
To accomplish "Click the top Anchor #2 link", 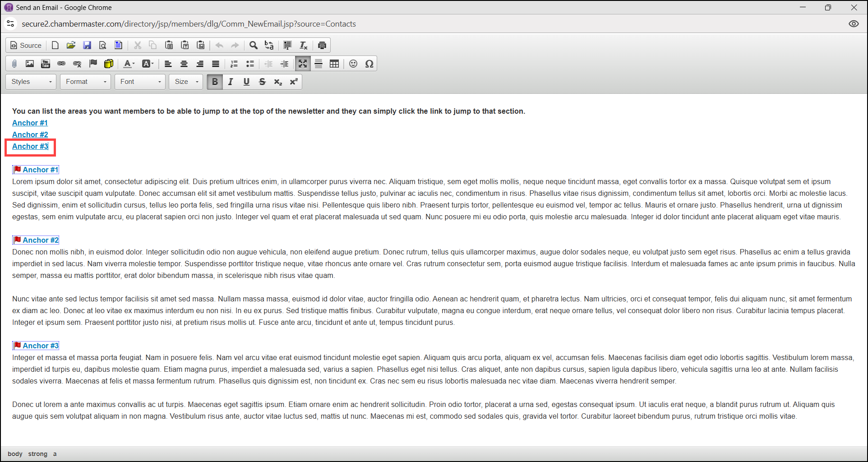I will [x=30, y=134].
